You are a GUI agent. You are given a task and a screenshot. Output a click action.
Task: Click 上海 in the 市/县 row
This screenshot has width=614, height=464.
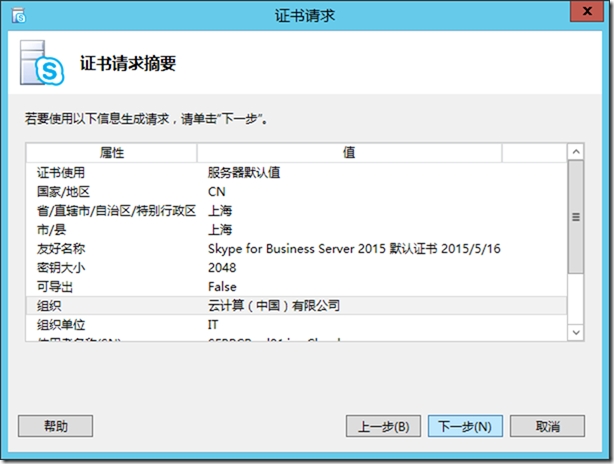[220, 229]
